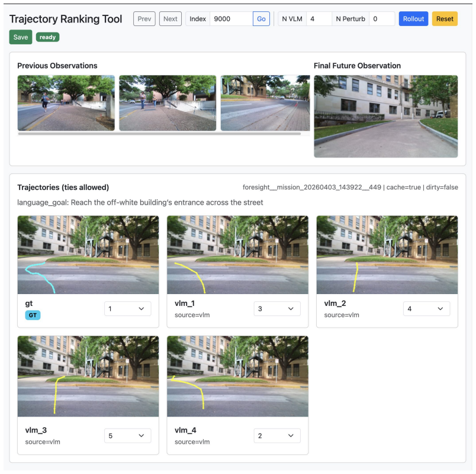This screenshot has height=474, width=476.
Task: Start a Rollout with the blue button
Action: 413,19
